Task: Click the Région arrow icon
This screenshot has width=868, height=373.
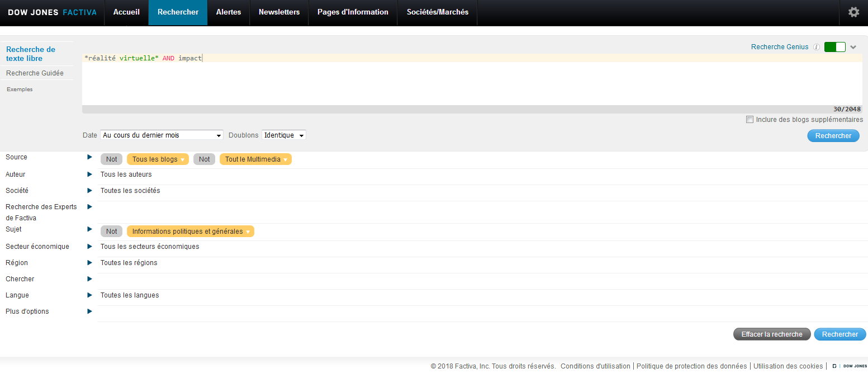Action: 89,263
